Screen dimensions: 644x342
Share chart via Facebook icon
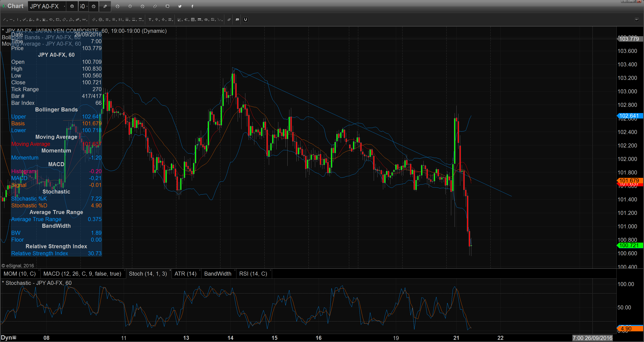tap(192, 6)
